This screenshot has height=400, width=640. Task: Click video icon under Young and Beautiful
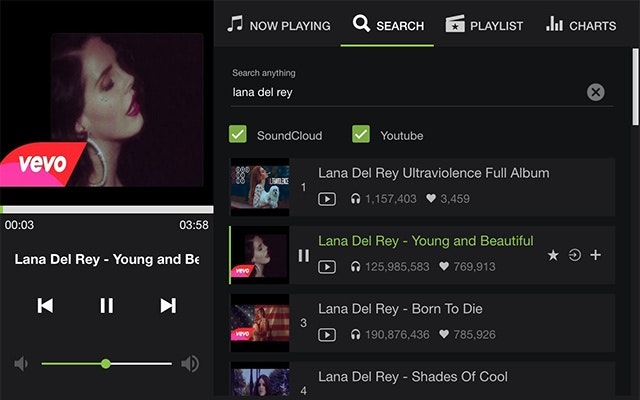tap(327, 267)
